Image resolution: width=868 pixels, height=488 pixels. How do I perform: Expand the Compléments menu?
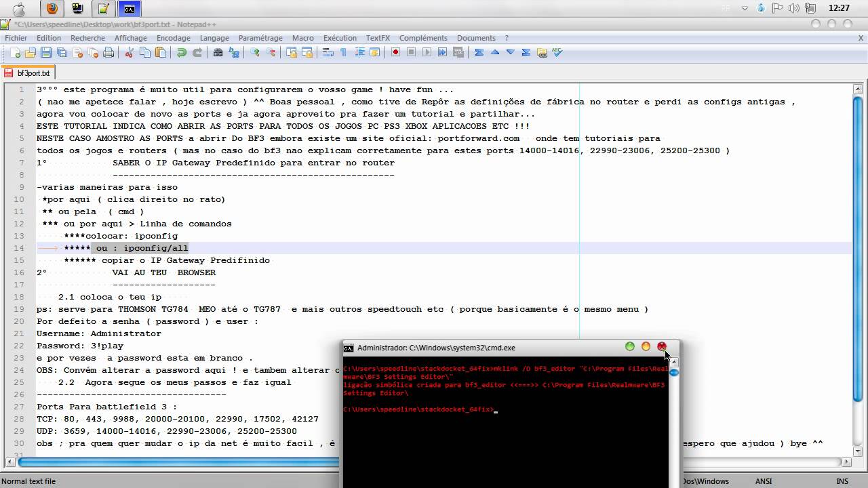[x=423, y=38]
